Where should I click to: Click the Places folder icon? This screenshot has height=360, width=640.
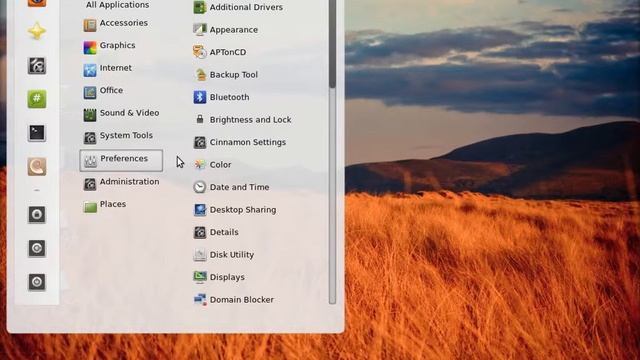pyautogui.click(x=90, y=207)
